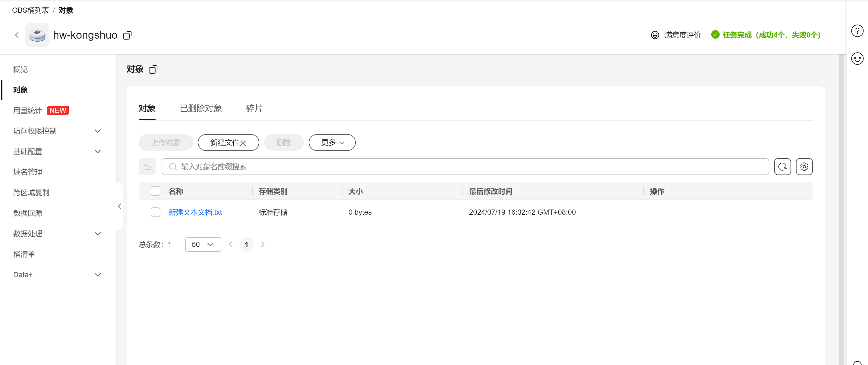
Task: Click the 满意度评价 smiley icon
Action: point(655,35)
